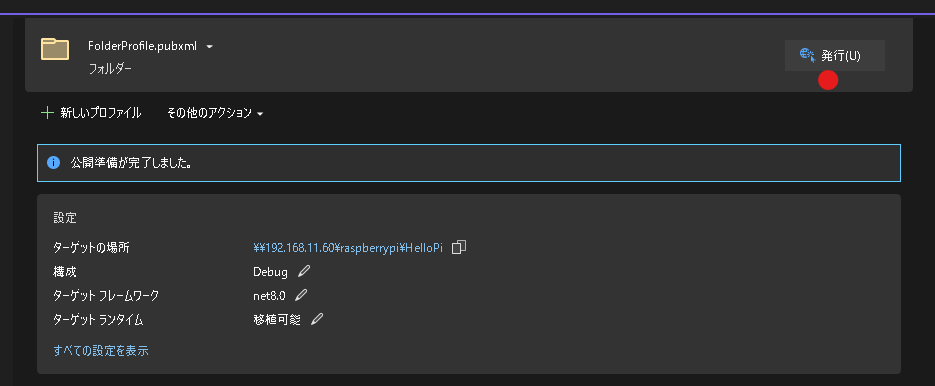Click the 設定 section heading

click(x=65, y=218)
